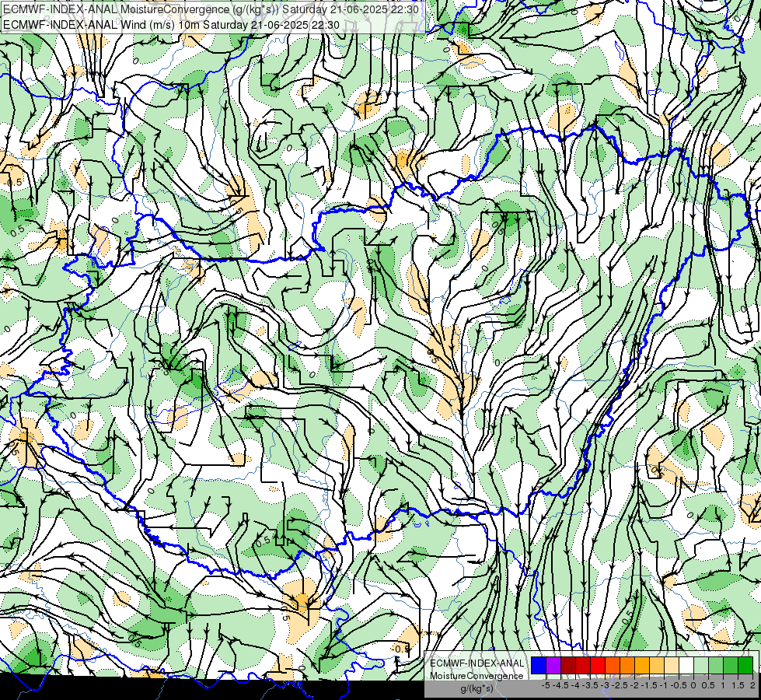Click the blue legend swatch below -5

pos(539,665)
